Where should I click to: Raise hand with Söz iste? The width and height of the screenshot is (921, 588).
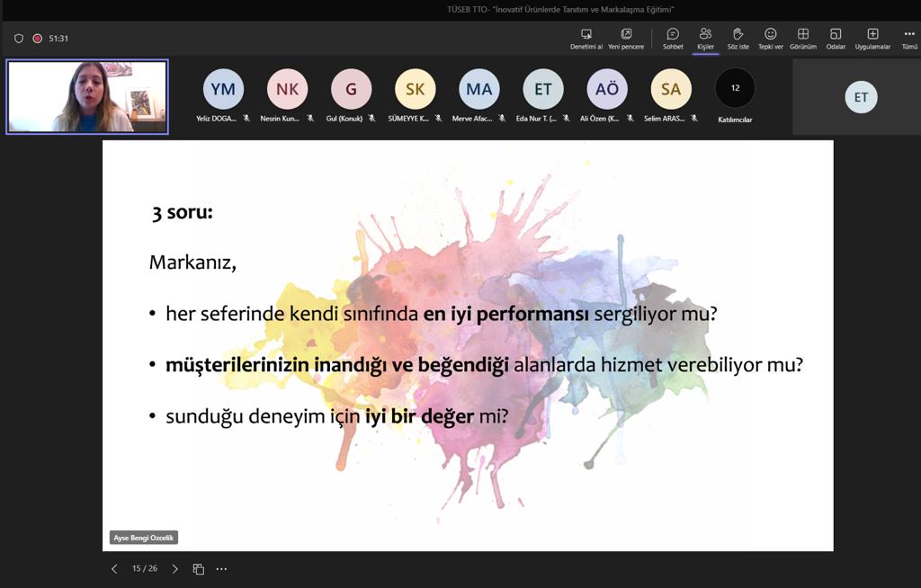pos(738,35)
